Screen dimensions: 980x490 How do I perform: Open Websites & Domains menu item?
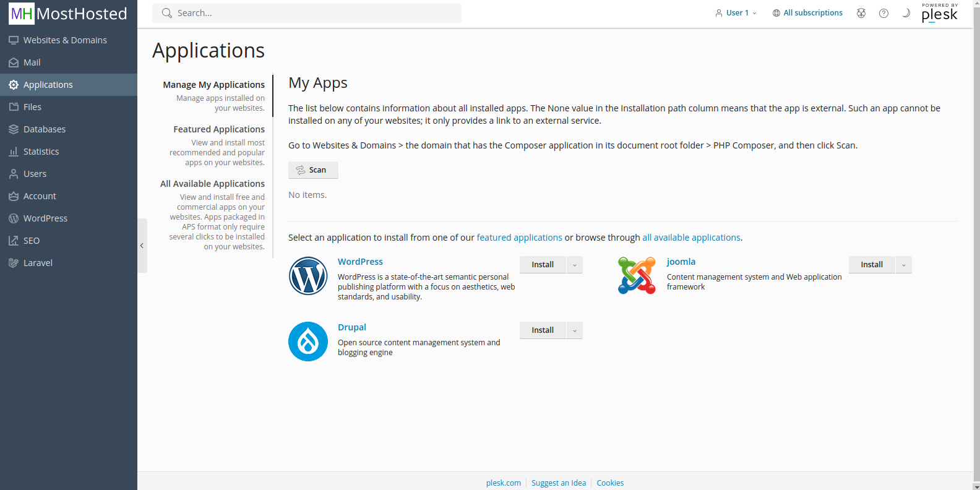coord(69,40)
